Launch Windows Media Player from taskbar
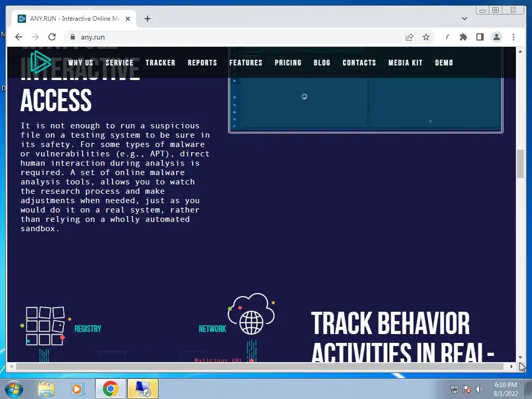Image resolution: width=532 pixels, height=399 pixels. [77, 389]
